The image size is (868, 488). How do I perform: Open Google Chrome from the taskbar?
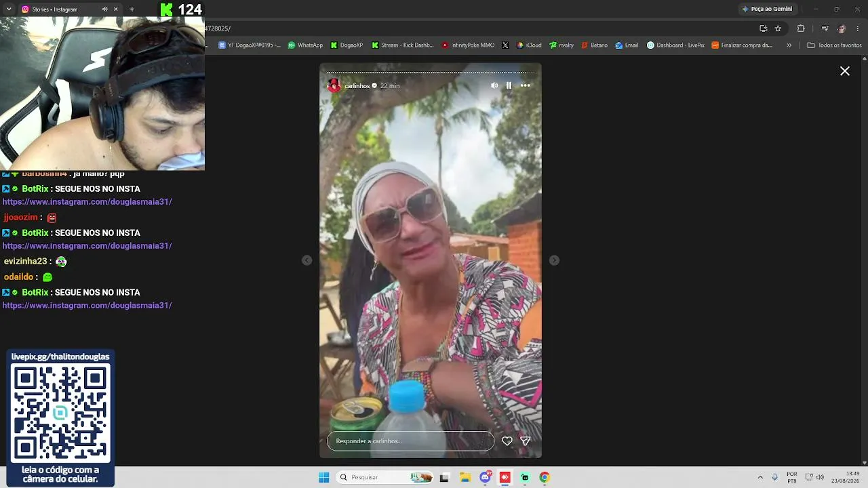click(545, 478)
